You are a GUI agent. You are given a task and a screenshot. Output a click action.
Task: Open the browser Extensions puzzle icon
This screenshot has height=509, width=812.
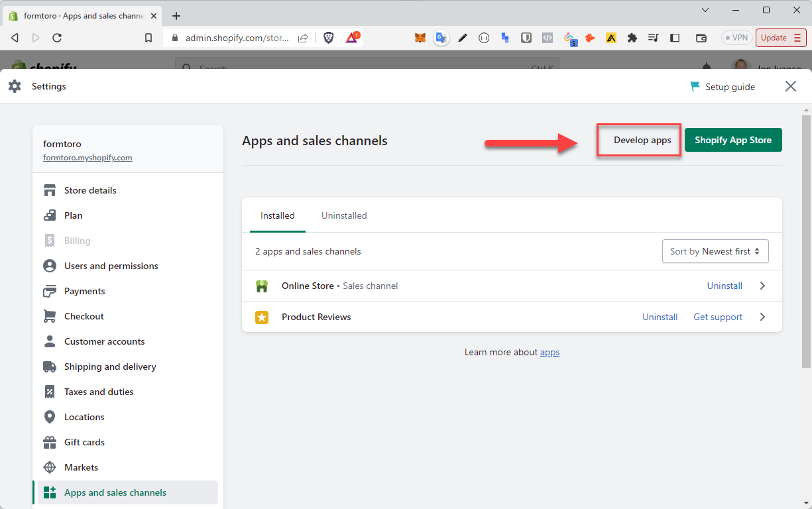632,38
